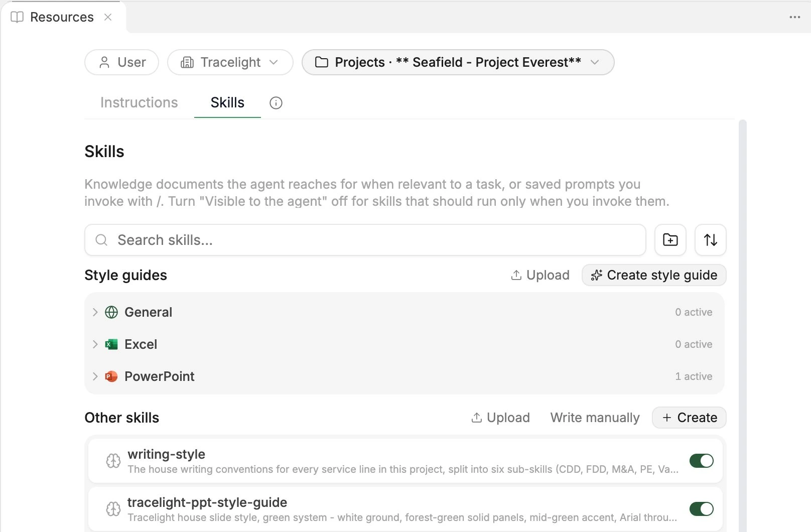This screenshot has width=811, height=532.
Task: Open the Tracelight organization dropdown
Action: point(230,62)
